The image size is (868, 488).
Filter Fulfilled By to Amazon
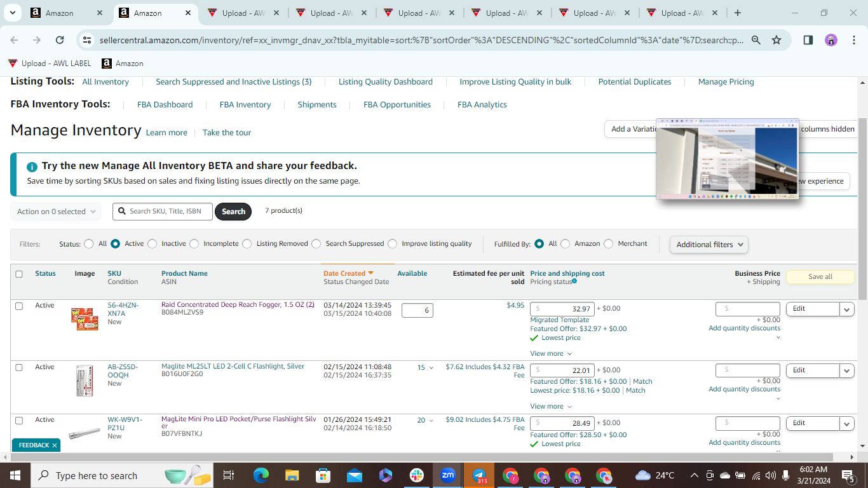pyautogui.click(x=565, y=243)
